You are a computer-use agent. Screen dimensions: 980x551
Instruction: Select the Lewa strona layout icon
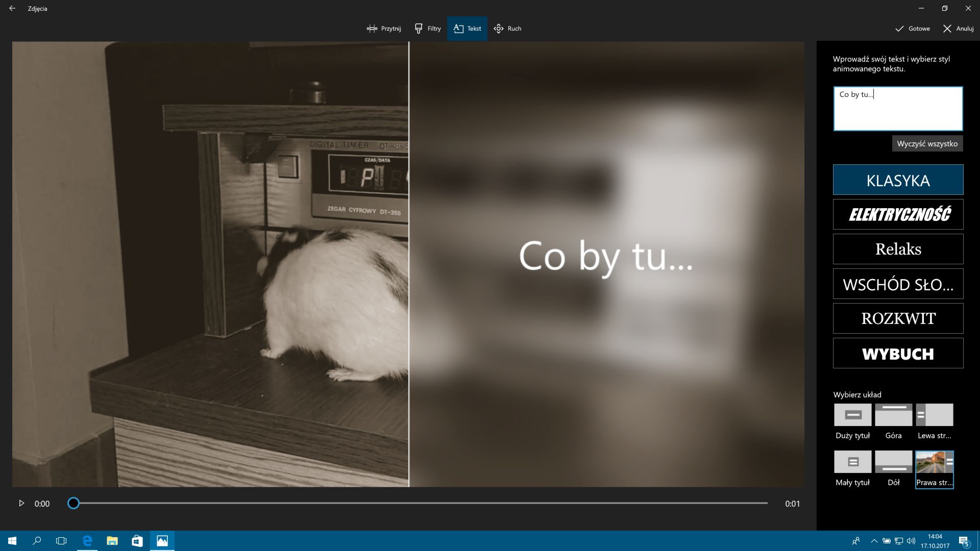934,415
